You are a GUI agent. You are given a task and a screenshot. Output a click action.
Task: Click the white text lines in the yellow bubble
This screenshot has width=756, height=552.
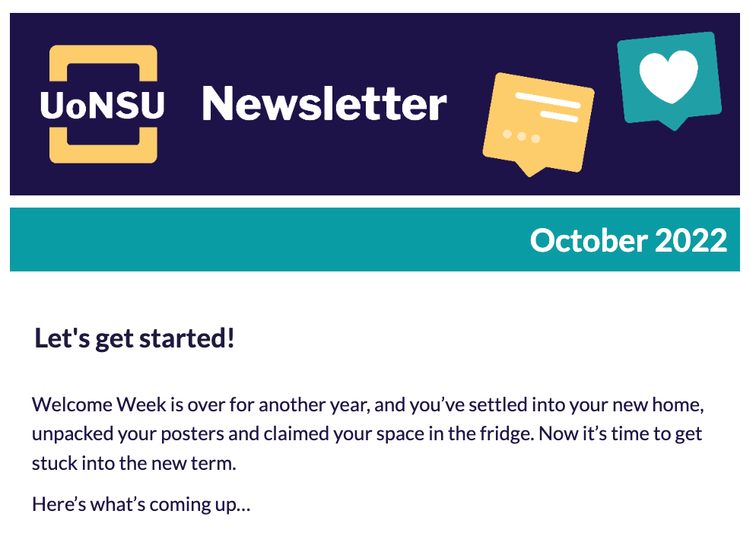click(x=548, y=106)
